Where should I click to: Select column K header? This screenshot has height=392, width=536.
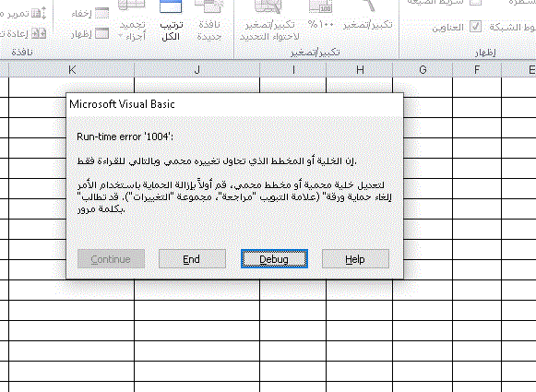71,70
